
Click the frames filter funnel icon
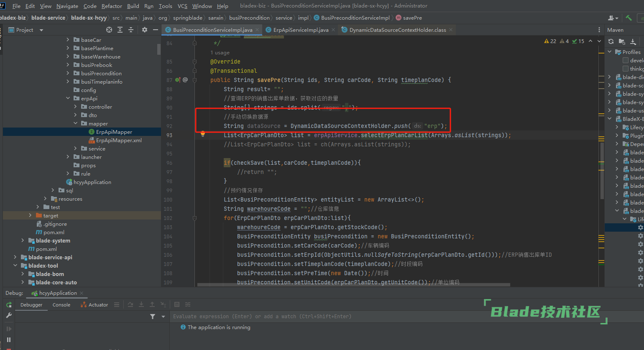(153, 317)
